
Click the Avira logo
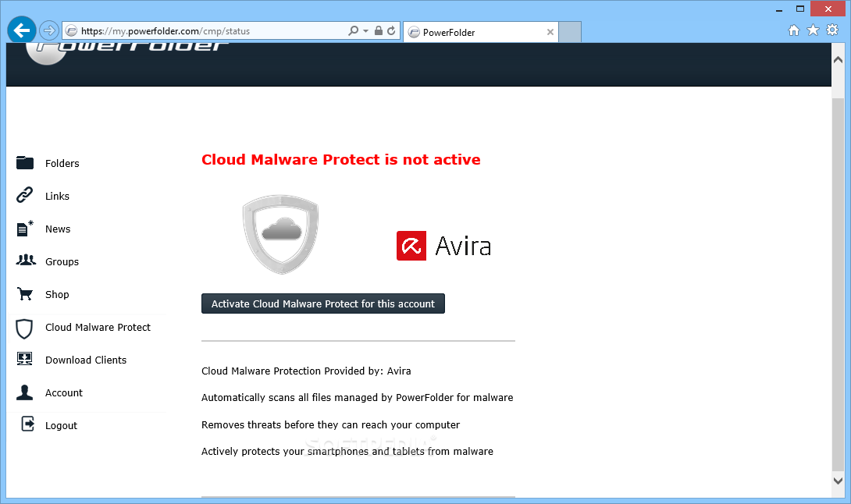click(444, 246)
